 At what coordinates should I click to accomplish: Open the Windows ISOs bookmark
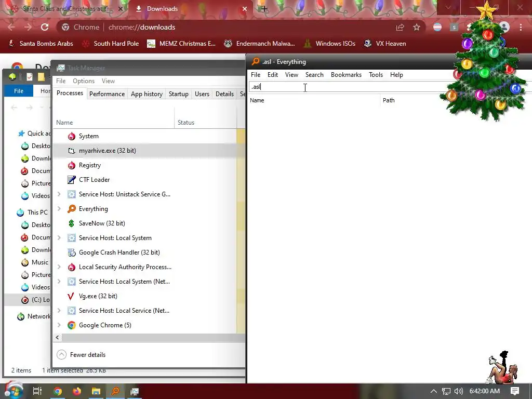click(x=329, y=44)
